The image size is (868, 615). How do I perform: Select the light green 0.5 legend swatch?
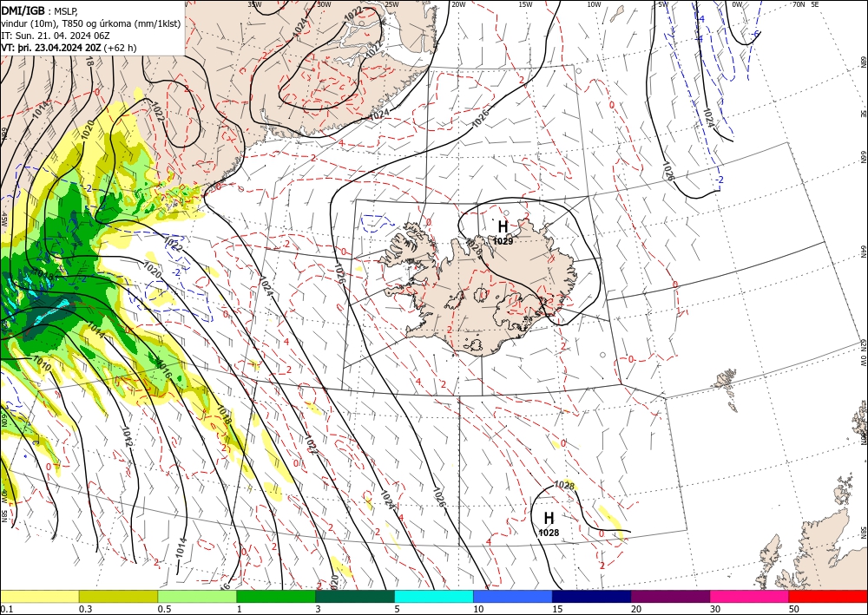[x=197, y=596]
